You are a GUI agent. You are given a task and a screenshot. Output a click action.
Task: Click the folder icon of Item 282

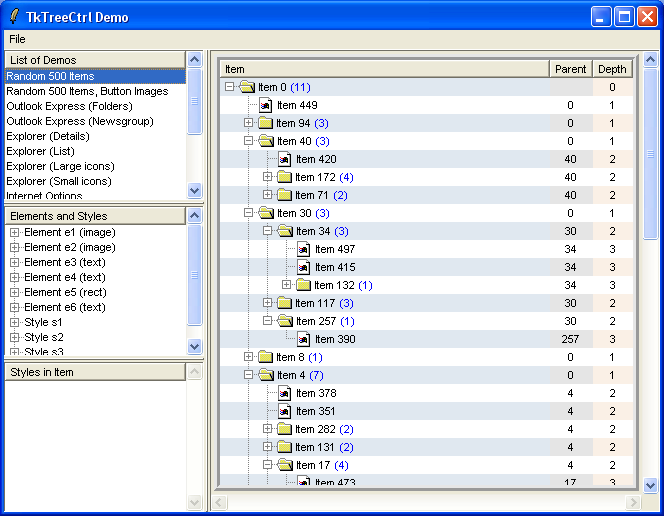pyautogui.click(x=285, y=429)
